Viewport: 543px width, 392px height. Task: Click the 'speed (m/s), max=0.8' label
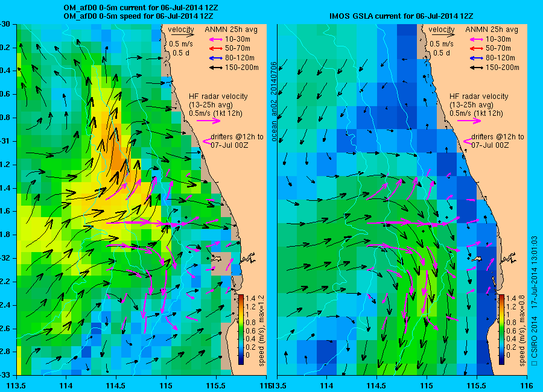[522, 330]
